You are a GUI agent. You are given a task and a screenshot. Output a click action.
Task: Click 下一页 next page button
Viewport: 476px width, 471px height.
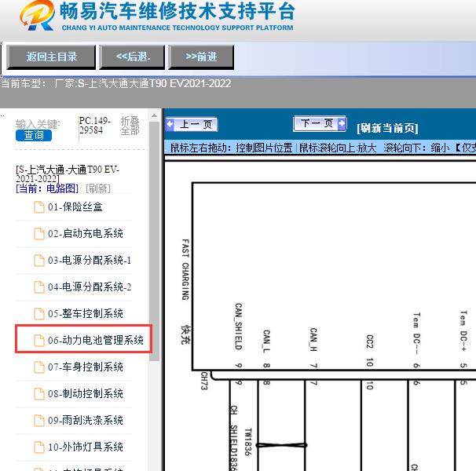320,123
